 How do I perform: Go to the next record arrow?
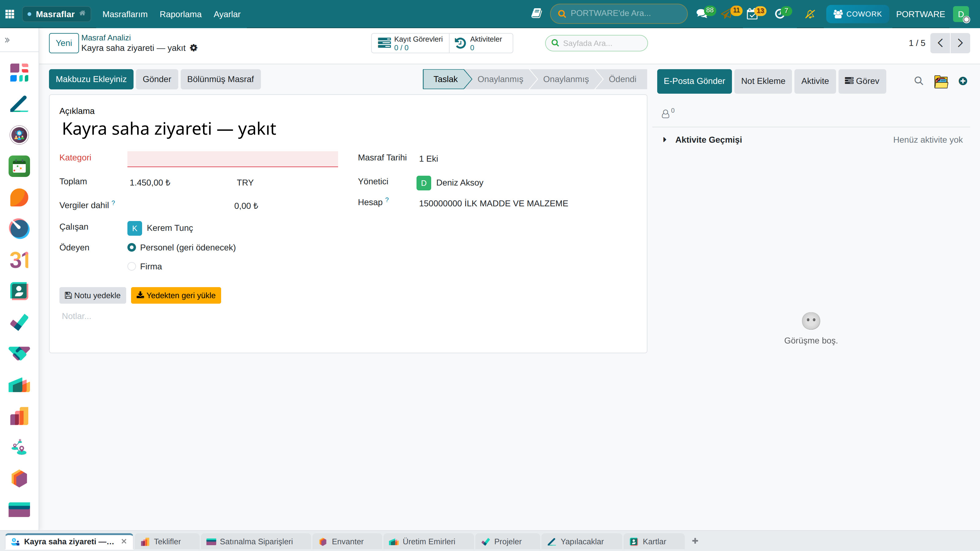click(960, 43)
